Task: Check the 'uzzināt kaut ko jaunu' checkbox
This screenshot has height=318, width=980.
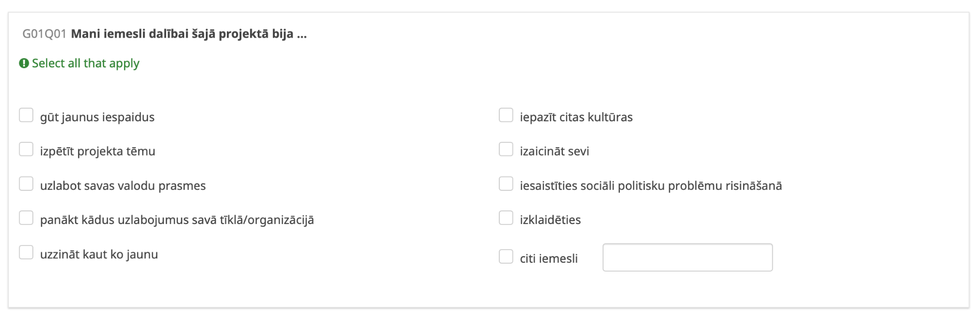Action: click(x=26, y=252)
